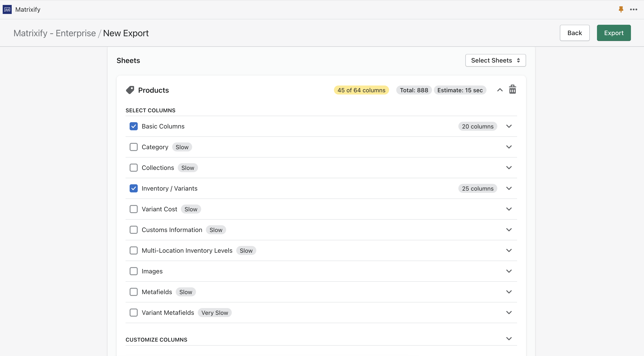This screenshot has height=356, width=644.
Task: Open the Select Sheets dropdown
Action: tap(495, 60)
